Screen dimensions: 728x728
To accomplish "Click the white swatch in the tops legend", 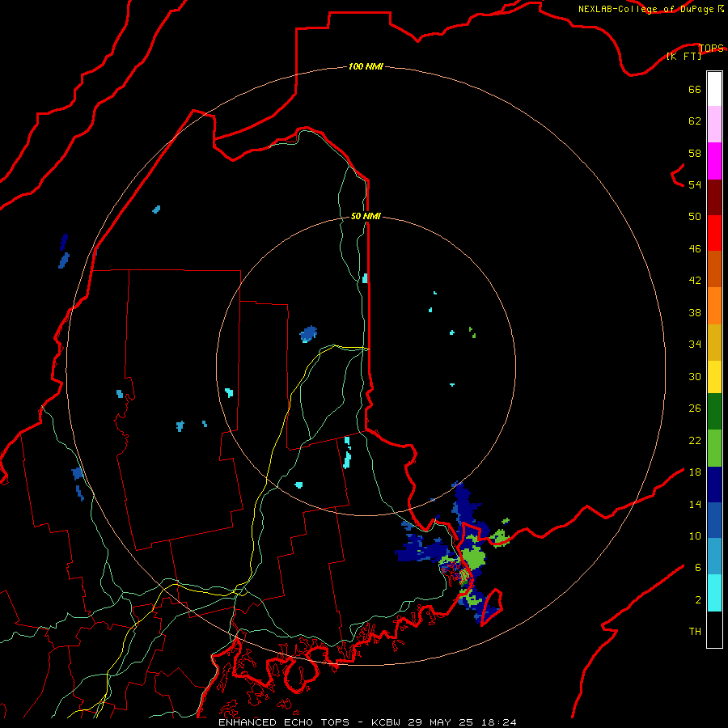I will coord(714,89).
